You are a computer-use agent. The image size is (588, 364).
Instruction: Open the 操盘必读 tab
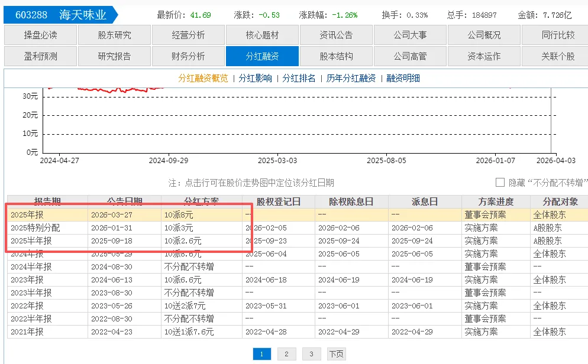[40, 35]
